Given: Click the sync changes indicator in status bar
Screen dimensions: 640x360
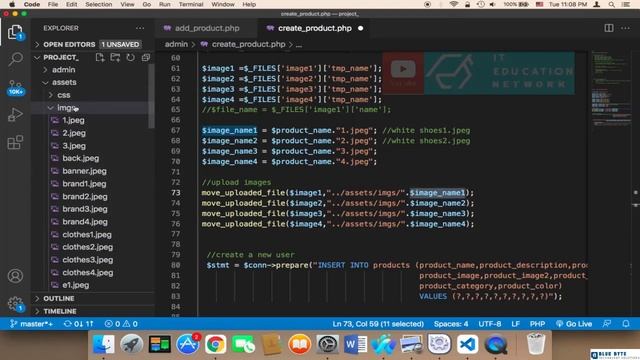Looking at the screenshot, I should [78, 324].
